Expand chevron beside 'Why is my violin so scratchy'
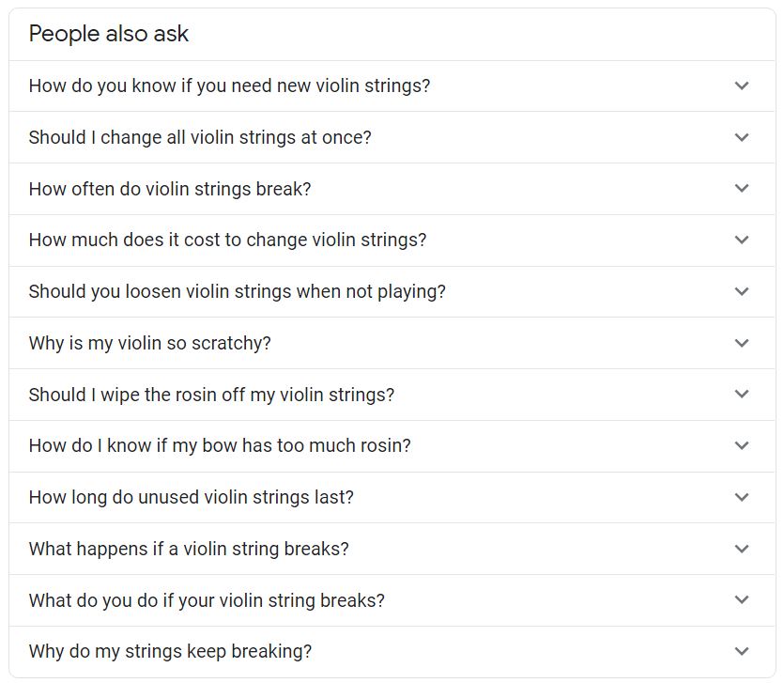The height and width of the screenshot is (683, 784). coord(742,343)
